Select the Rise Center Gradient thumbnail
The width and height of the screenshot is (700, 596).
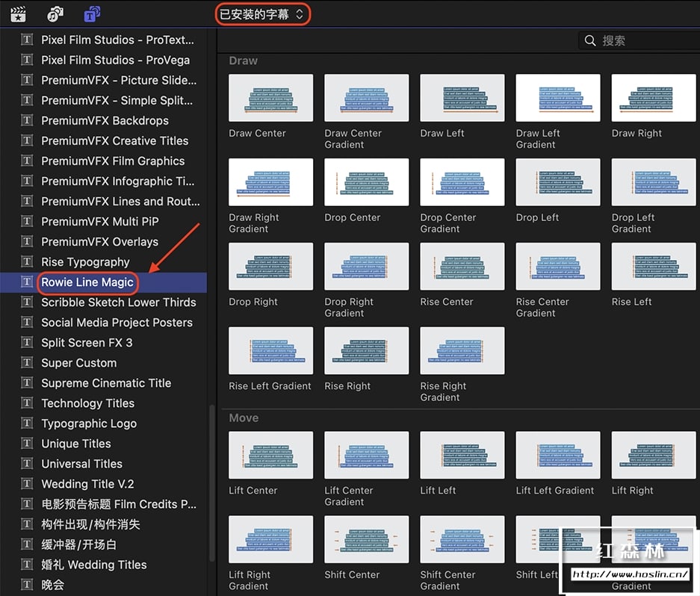click(x=558, y=267)
